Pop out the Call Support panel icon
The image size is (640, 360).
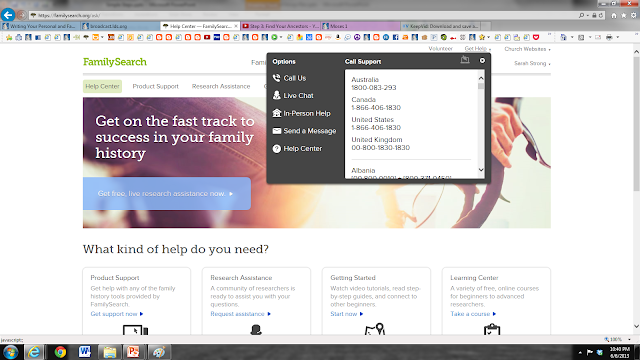tap(465, 60)
